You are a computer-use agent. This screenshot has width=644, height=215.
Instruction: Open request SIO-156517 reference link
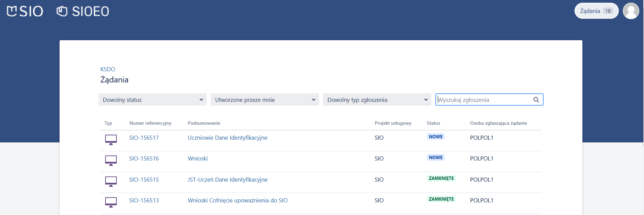coord(144,138)
